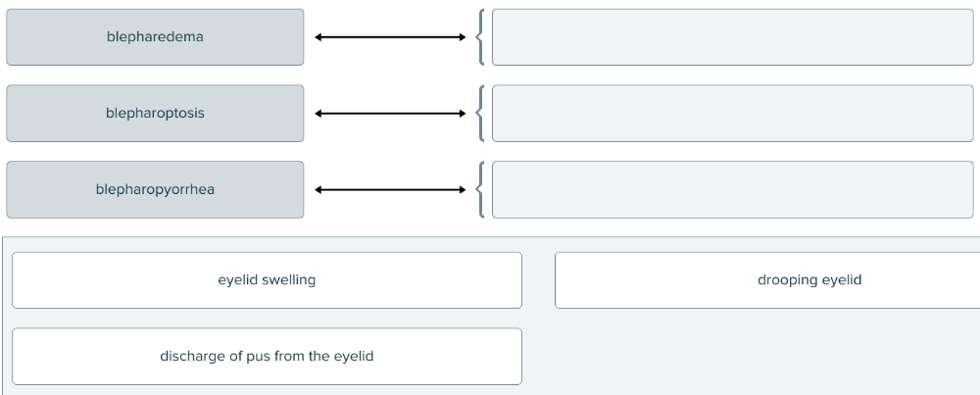
Task: Click the double arrow next to blepharopyorrhea
Action: click(x=390, y=189)
